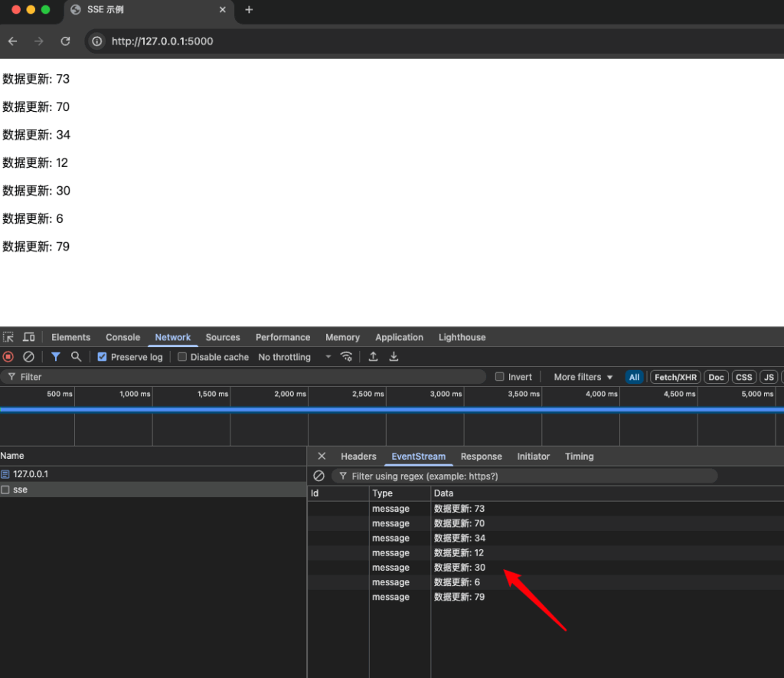Uncheck Preserve log checkbox
Image resolution: width=784 pixels, height=678 pixels.
coord(102,357)
